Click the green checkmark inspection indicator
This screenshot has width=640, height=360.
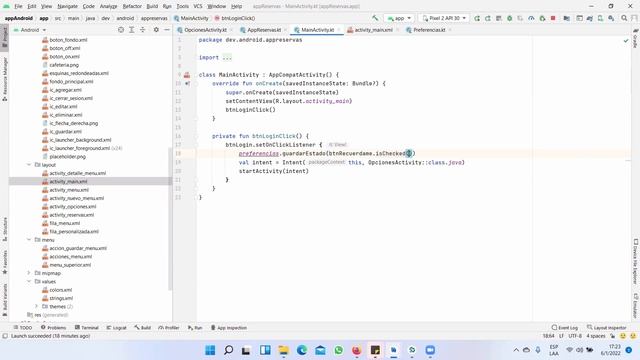[x=626, y=40]
